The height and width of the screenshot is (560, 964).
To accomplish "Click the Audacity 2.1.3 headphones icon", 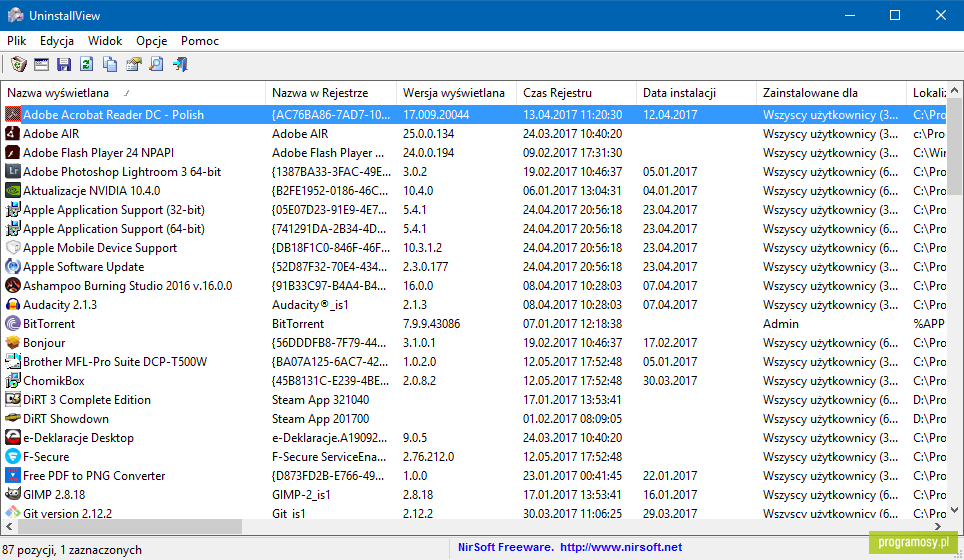I will tap(12, 305).
